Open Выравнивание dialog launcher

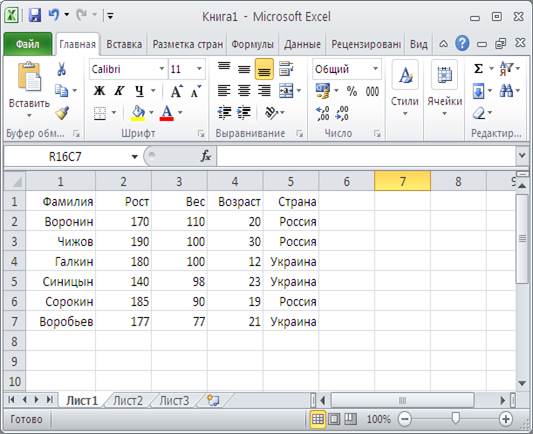tap(299, 134)
